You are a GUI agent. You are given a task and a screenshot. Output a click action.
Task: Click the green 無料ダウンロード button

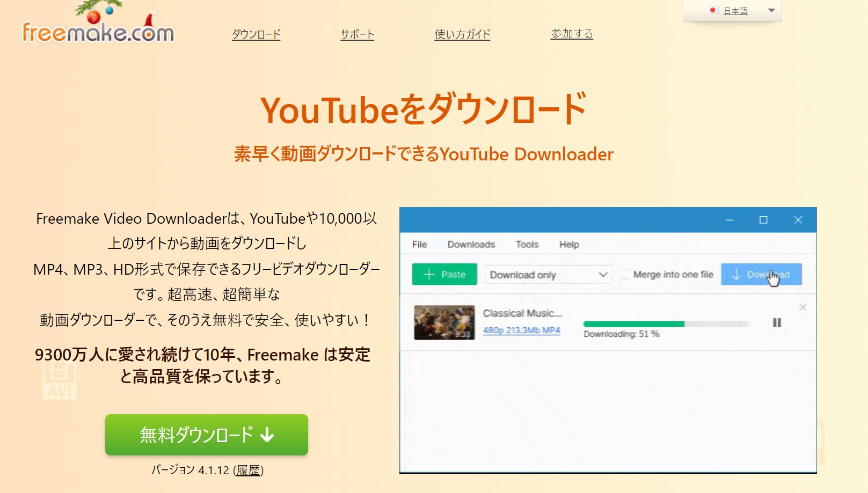207,435
